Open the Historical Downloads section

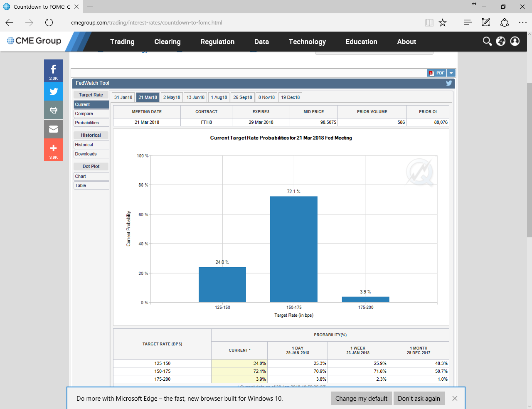(x=91, y=154)
